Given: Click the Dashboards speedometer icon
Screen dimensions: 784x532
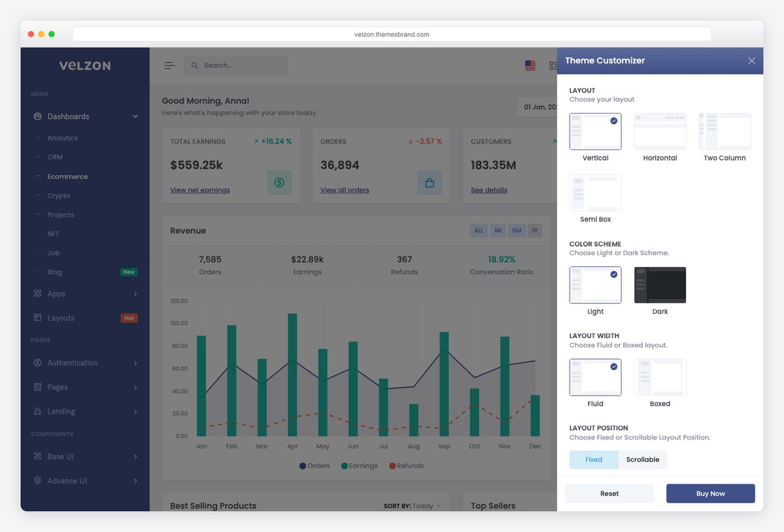Looking at the screenshot, I should click(37, 116).
